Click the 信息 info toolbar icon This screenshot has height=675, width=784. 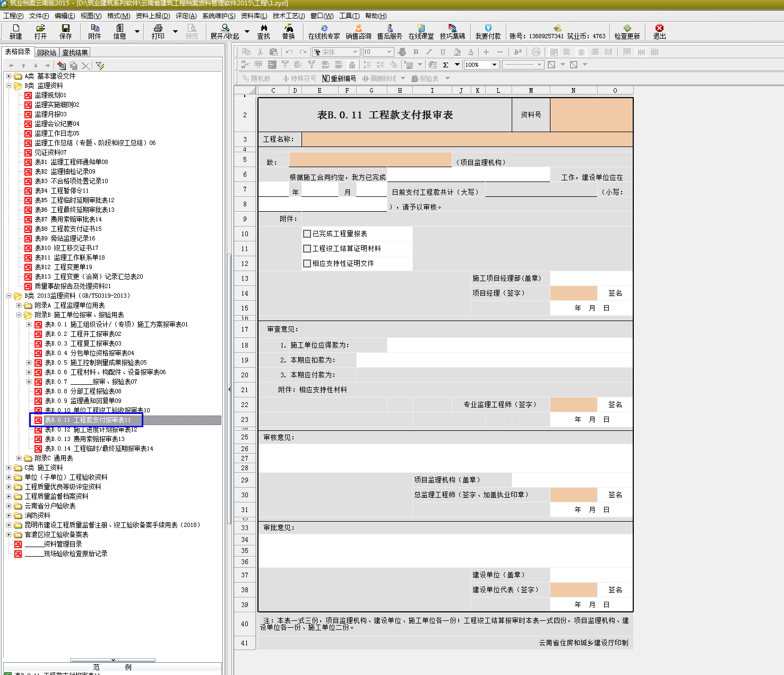[x=120, y=31]
